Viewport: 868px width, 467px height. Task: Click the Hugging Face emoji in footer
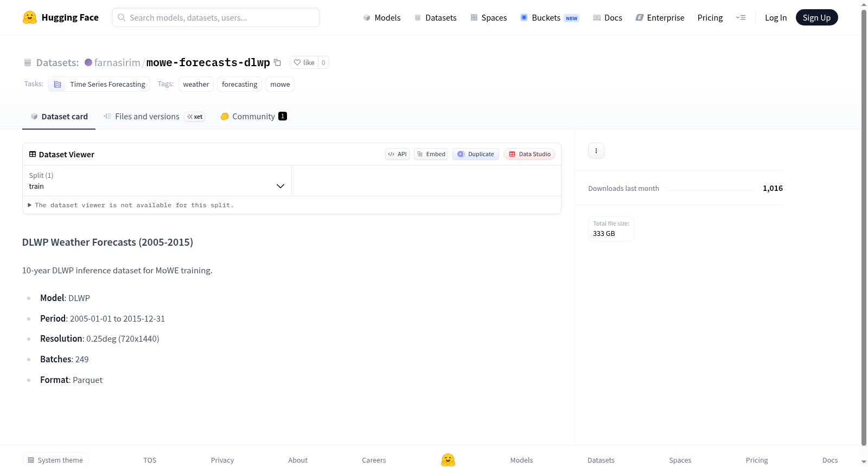click(448, 460)
